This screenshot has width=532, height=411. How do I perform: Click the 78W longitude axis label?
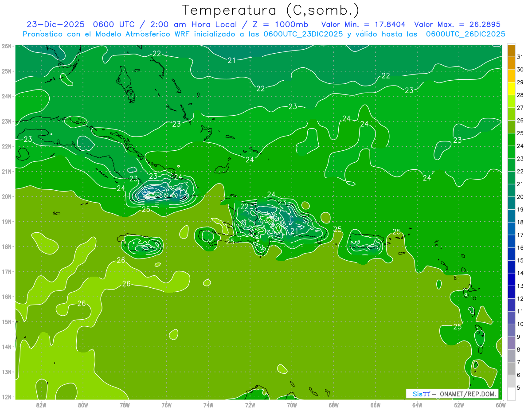click(125, 405)
